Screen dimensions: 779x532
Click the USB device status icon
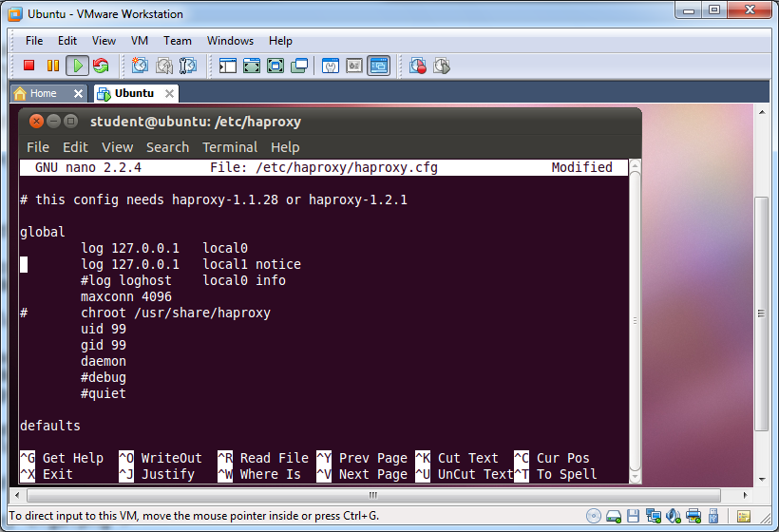click(x=715, y=516)
